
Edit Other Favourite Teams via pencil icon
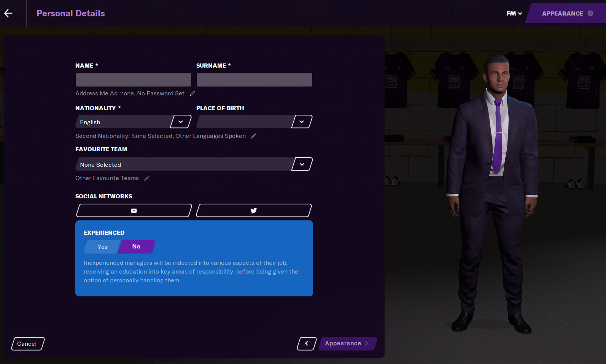click(147, 178)
